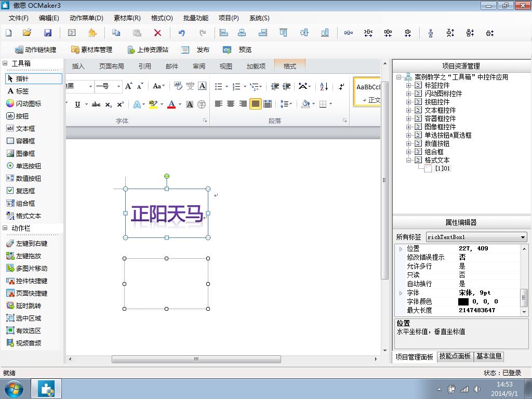Select the 闪动图标 tool in the toolbox
Screen dimensions: 532x399
pos(28,103)
